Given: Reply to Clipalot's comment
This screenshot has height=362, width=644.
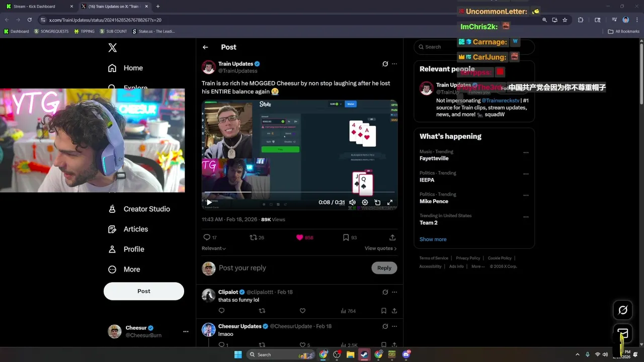Looking at the screenshot, I should click(x=221, y=311).
